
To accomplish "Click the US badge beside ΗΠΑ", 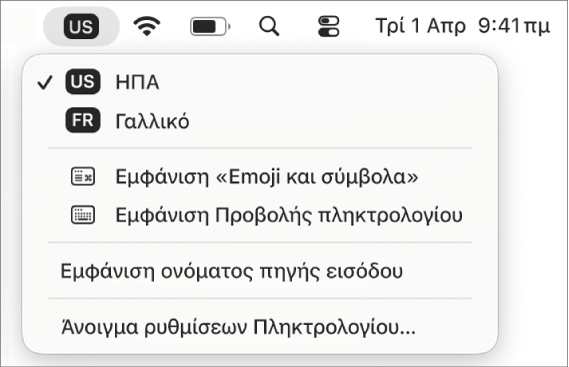I will pos(83,82).
